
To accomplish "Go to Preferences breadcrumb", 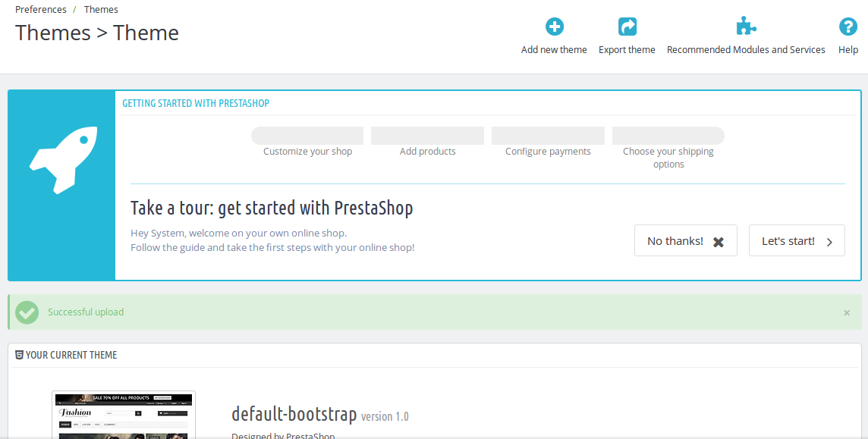I will coord(41,9).
